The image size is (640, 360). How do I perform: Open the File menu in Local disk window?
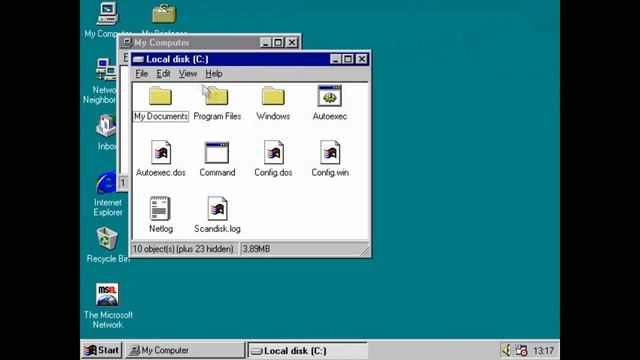pos(142,73)
